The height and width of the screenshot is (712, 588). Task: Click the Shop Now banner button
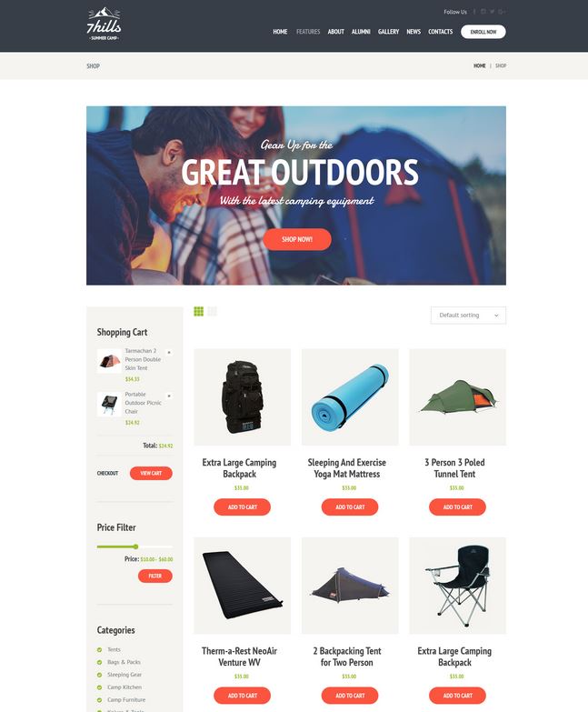[x=297, y=239]
